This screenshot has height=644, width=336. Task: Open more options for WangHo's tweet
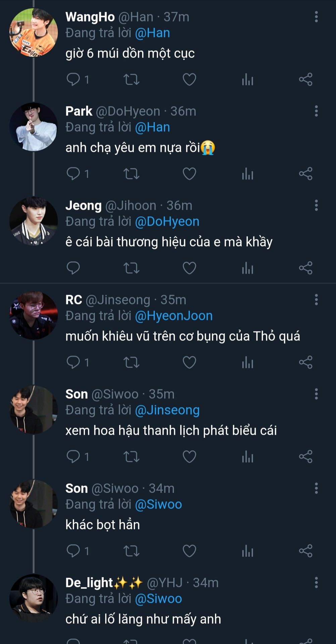pyautogui.click(x=316, y=17)
